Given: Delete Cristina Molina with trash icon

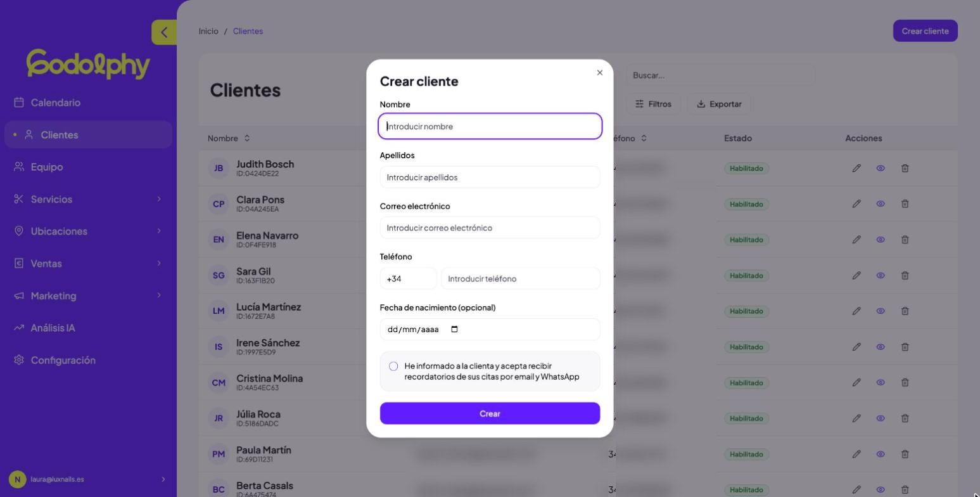Looking at the screenshot, I should coord(905,383).
